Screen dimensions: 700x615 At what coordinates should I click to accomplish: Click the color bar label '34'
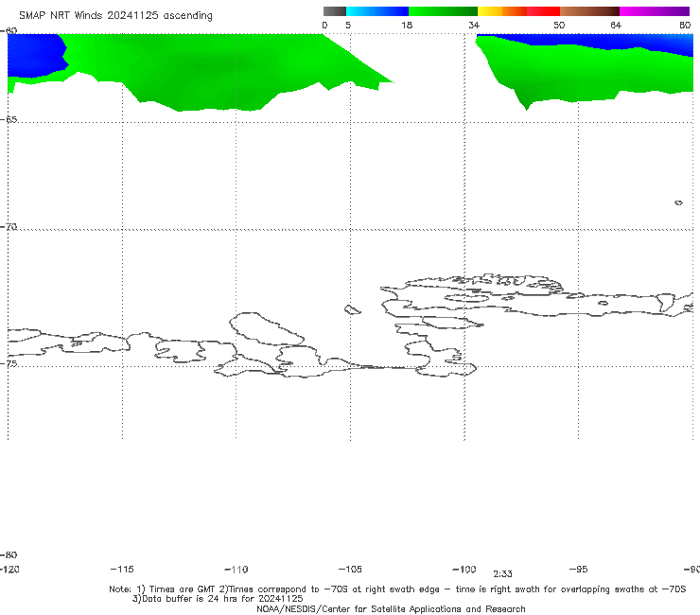474,25
